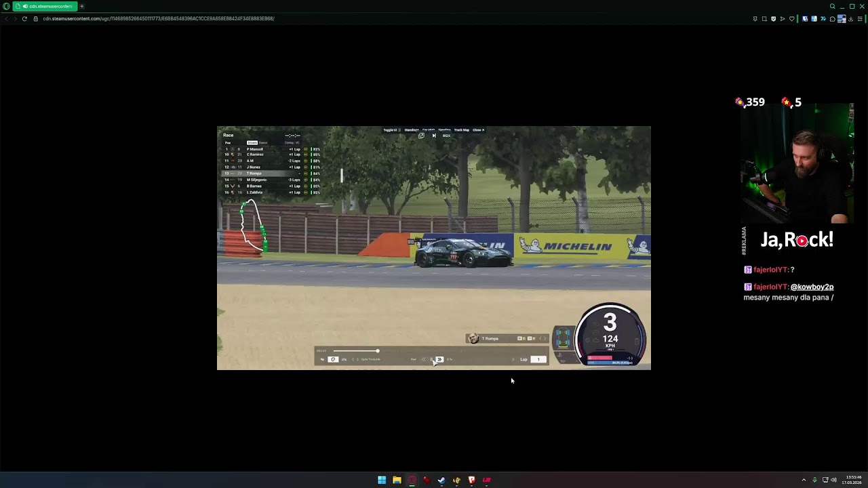Select the cdn.steamusercontent browser tab
This screenshot has height=488, width=868.
coord(45,6)
